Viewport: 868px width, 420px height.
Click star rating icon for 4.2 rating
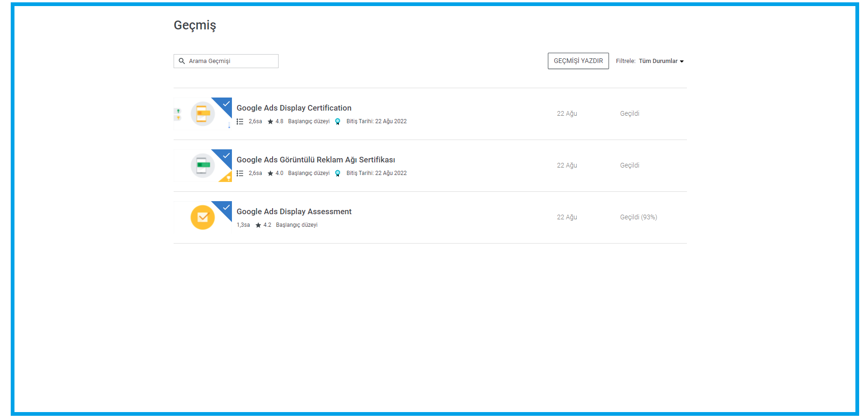pyautogui.click(x=258, y=225)
